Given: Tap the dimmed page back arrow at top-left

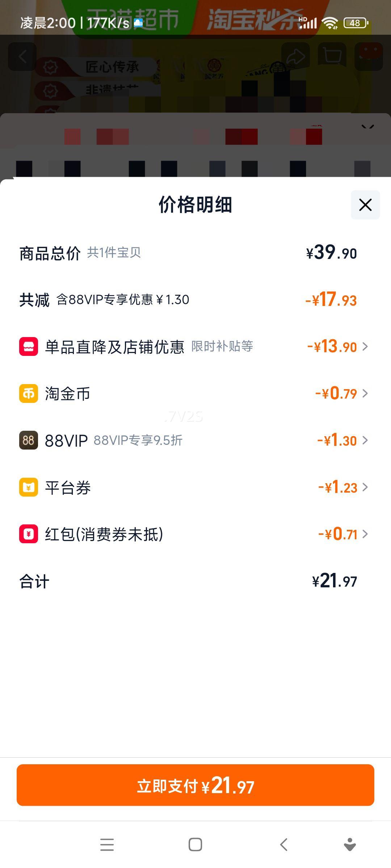Looking at the screenshot, I should [22, 57].
